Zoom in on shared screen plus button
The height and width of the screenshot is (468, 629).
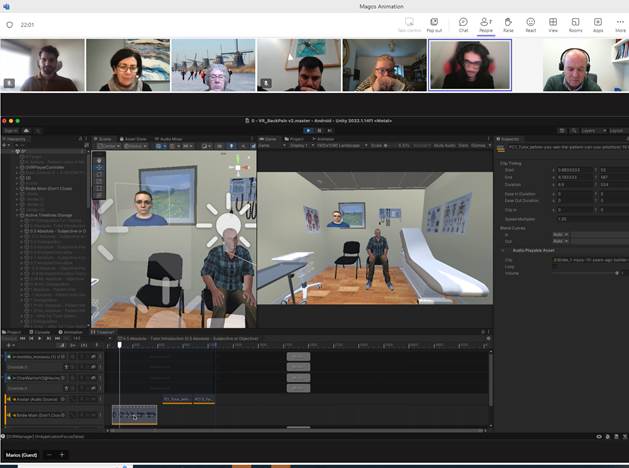pyautogui.click(x=62, y=455)
